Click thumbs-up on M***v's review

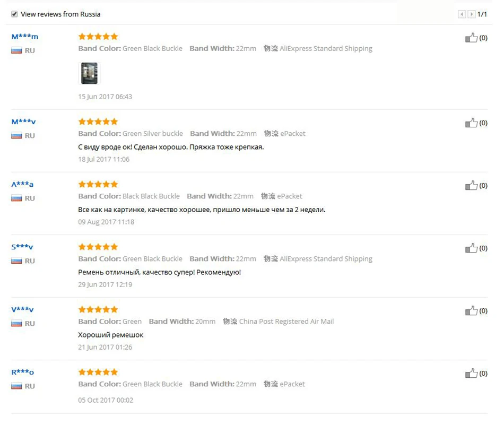(x=471, y=123)
